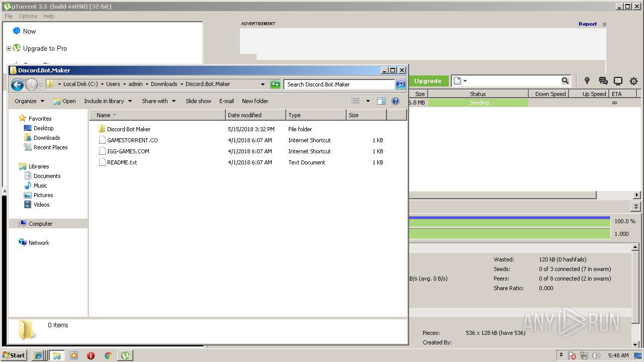
Task: Sort by Size column in Explorer
Action: click(366, 115)
